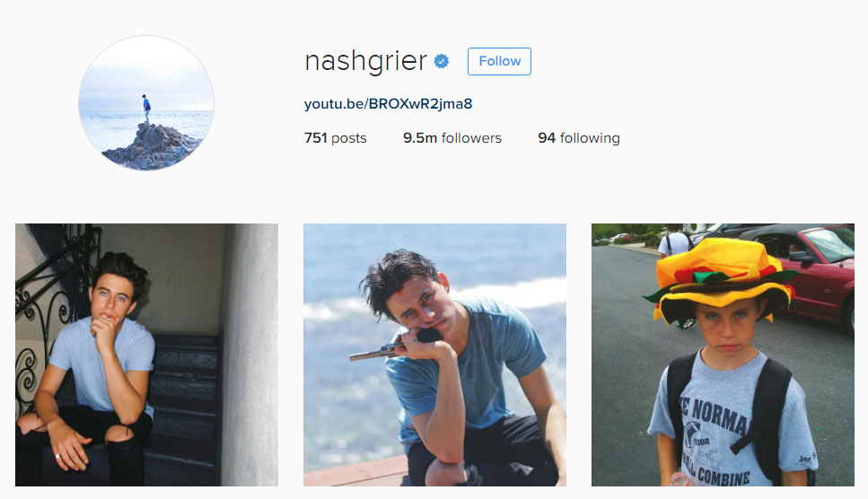Click the 751 posts count
Viewport: 868px width, 499px height.
click(x=336, y=137)
